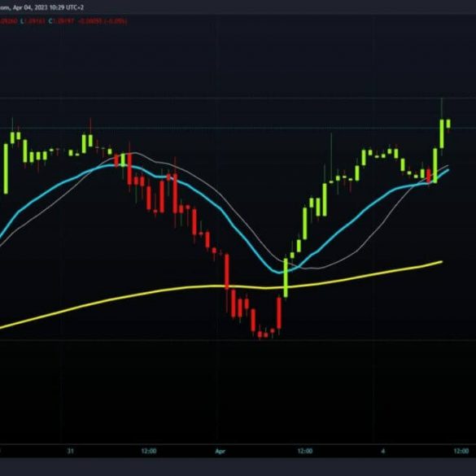The height and width of the screenshot is (476, 476).
Task: Click the "C" close price label in the header
Action: click(50, 21)
